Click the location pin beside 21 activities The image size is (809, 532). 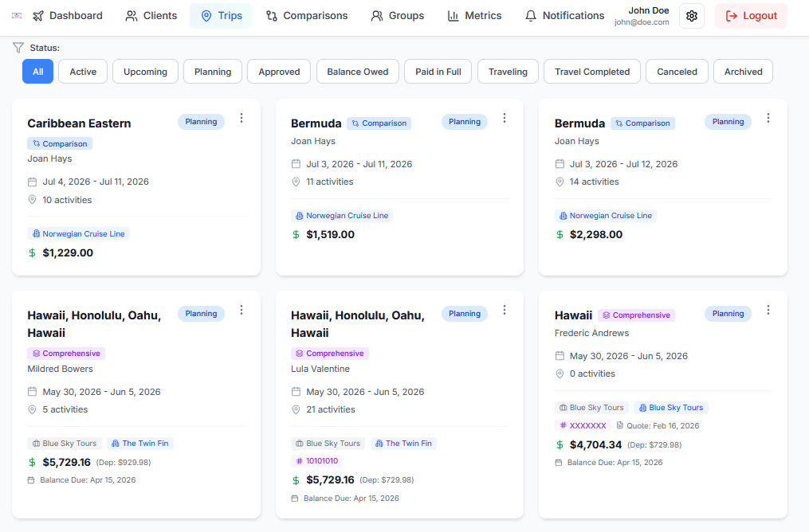[296, 409]
